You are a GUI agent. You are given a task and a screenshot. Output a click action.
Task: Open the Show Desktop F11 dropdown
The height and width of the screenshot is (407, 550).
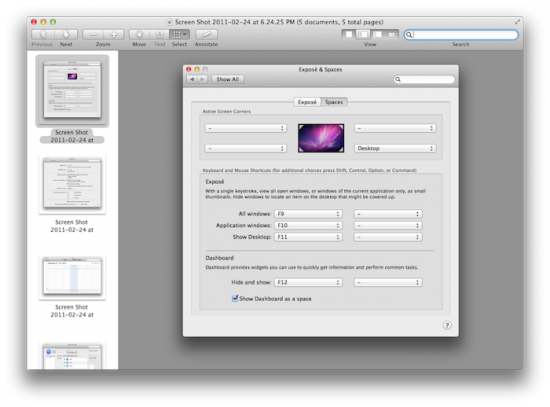(308, 237)
